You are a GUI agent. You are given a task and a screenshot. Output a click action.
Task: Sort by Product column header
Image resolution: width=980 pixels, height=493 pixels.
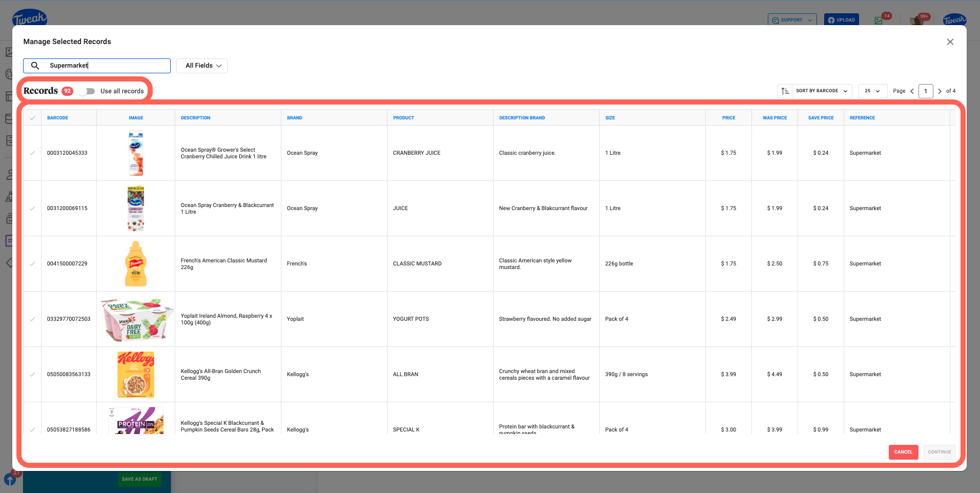403,118
